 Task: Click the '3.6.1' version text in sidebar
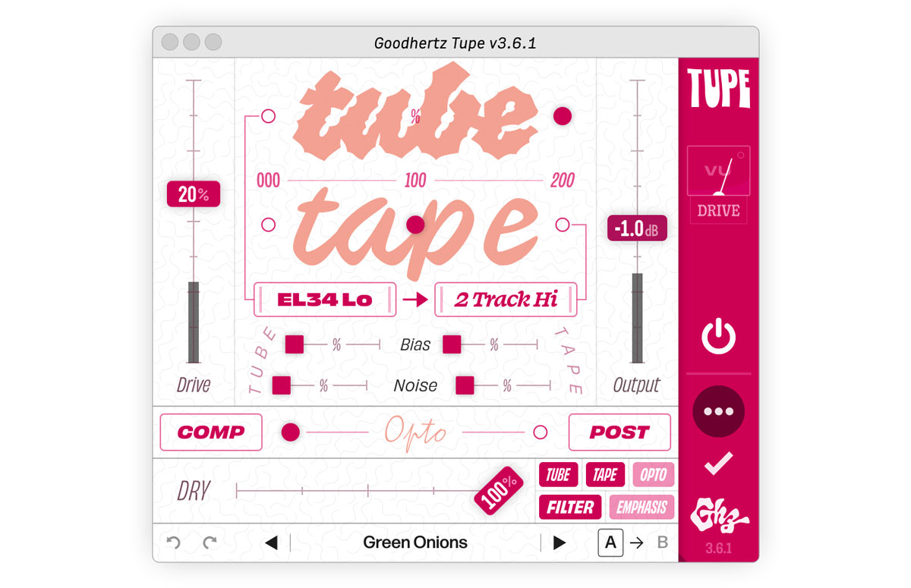pyautogui.click(x=718, y=549)
